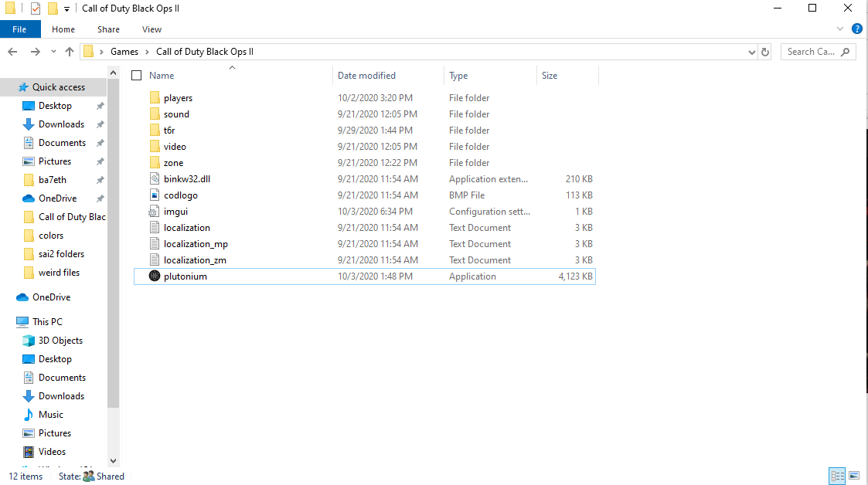Image resolution: width=868 pixels, height=485 pixels.
Task: Click imgui date 10/3/2020 6:34 PM
Action: coord(375,212)
